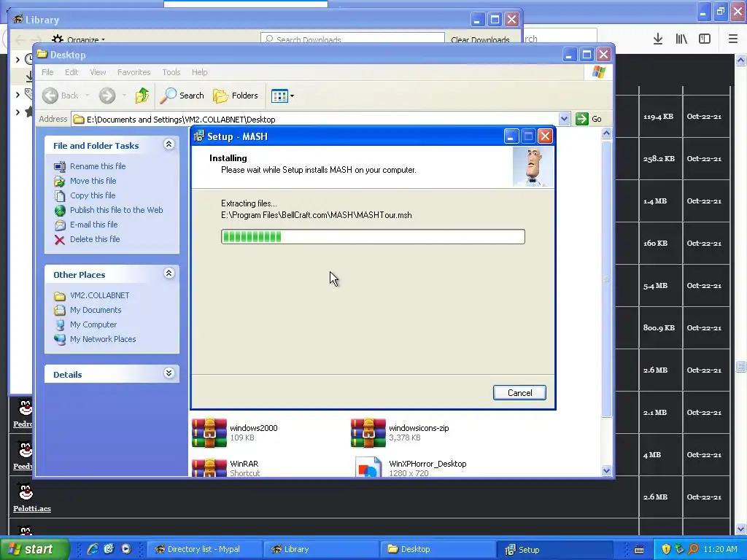
Task: Choose Rename this file task
Action: click(x=98, y=166)
